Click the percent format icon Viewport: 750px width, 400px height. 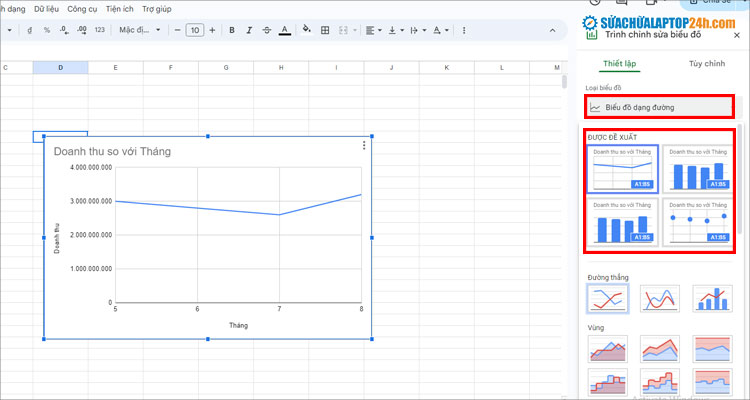(46, 31)
